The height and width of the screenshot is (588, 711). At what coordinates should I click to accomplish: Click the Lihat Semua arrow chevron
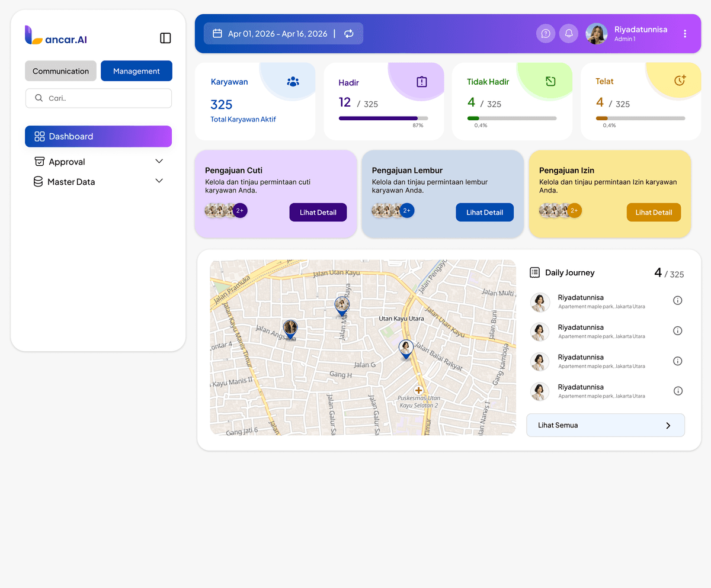point(668,425)
